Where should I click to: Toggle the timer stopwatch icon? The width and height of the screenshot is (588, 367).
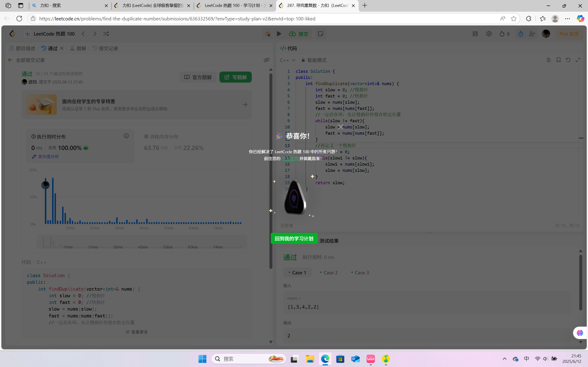(x=520, y=34)
